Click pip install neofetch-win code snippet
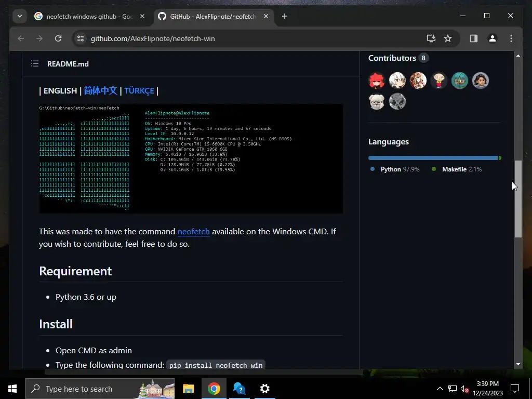The height and width of the screenshot is (399, 532). point(216,365)
